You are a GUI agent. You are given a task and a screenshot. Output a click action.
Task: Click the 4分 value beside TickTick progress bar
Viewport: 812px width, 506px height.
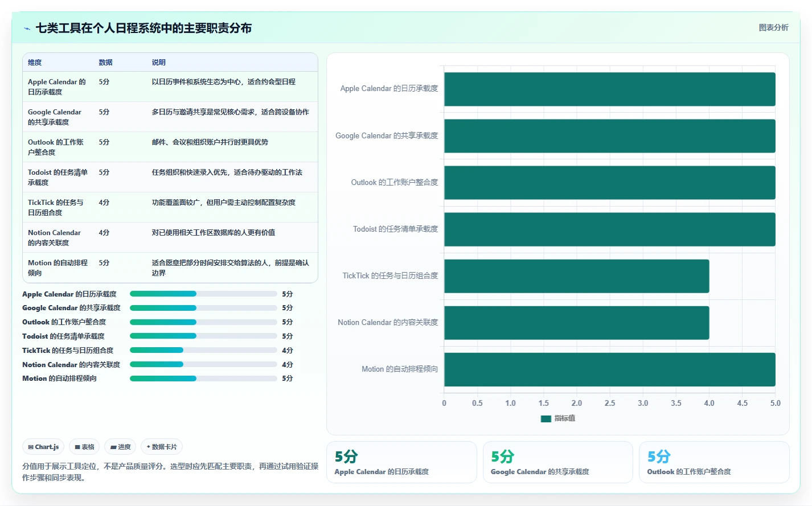[288, 351]
